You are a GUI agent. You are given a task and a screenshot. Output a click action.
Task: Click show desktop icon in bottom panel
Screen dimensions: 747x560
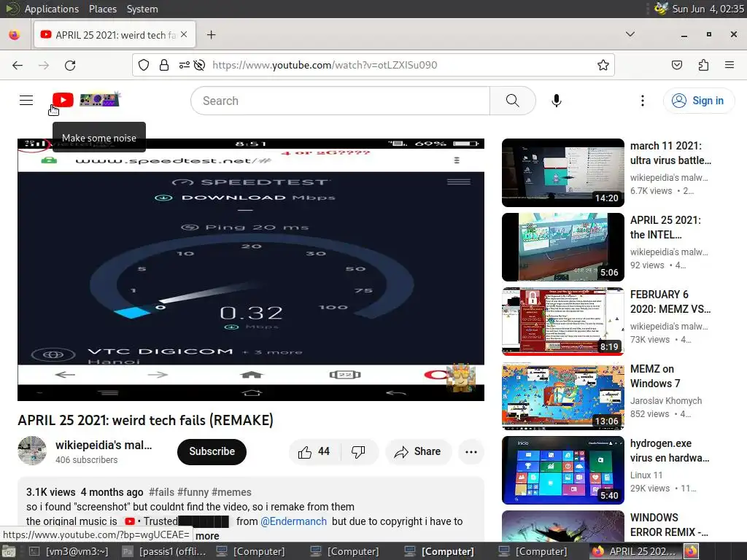(x=8, y=551)
